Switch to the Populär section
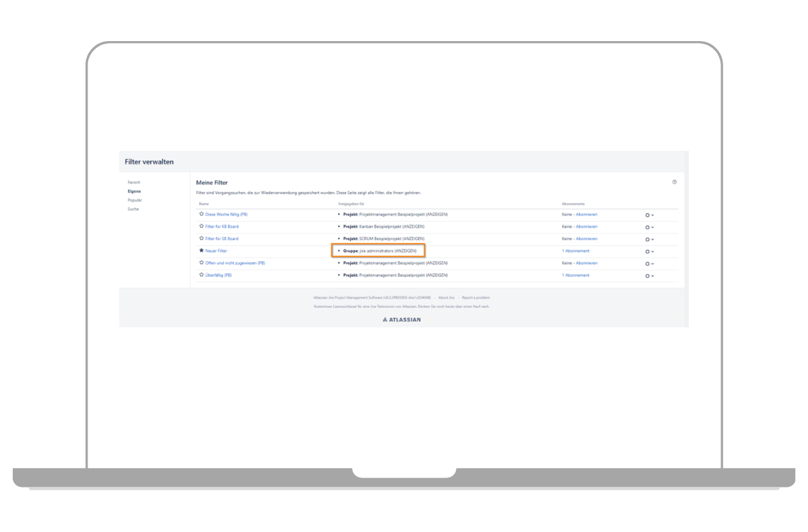This screenshot has height=532, width=808. pos(133,200)
